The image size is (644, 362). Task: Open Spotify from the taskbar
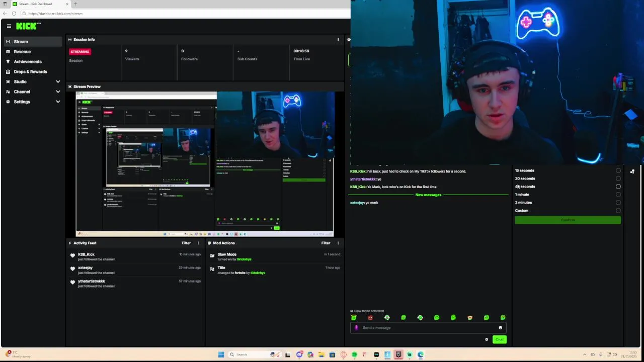(x=354, y=354)
